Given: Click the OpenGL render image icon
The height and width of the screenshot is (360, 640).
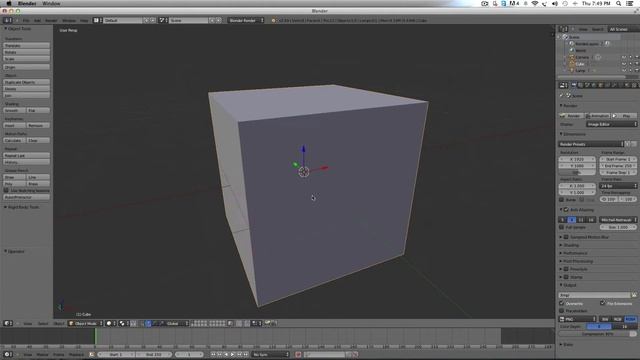Looking at the screenshot, I should [x=267, y=323].
